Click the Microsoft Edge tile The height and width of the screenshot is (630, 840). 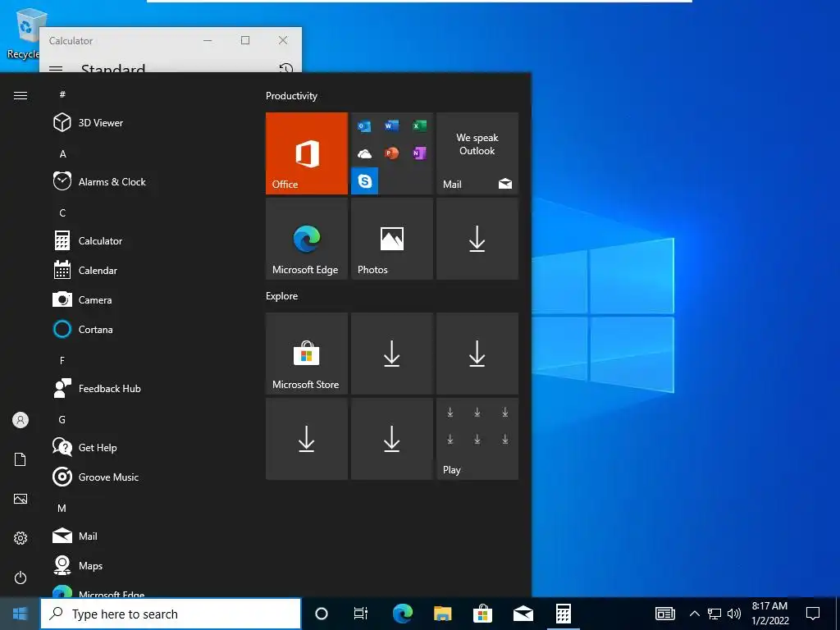307,239
